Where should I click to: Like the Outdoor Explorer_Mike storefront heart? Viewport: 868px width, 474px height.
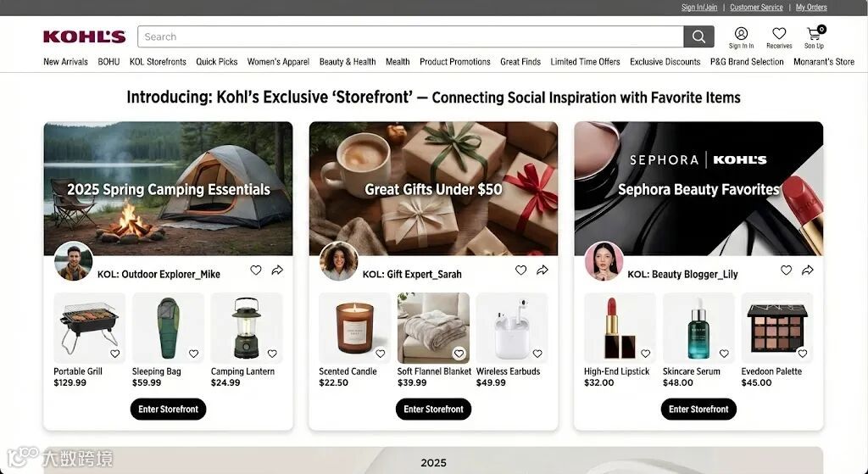256,270
